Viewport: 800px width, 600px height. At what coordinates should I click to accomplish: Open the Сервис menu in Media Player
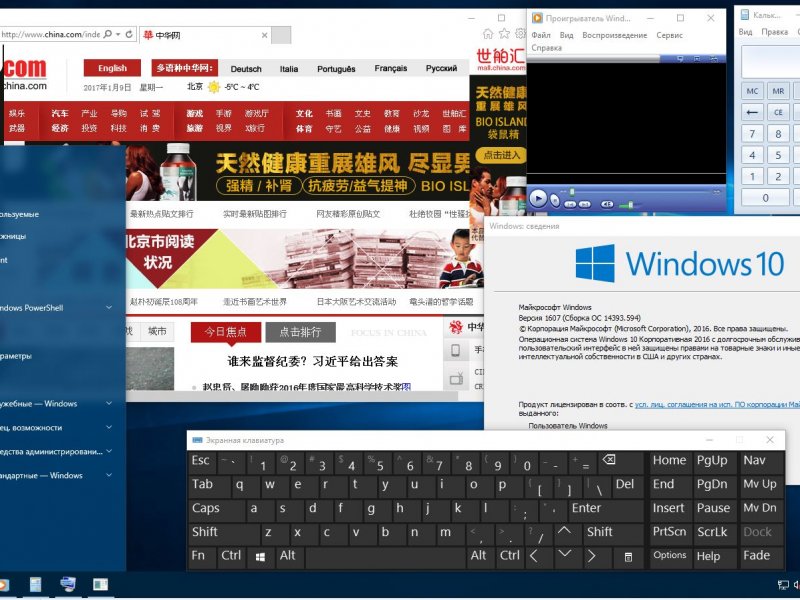[669, 35]
